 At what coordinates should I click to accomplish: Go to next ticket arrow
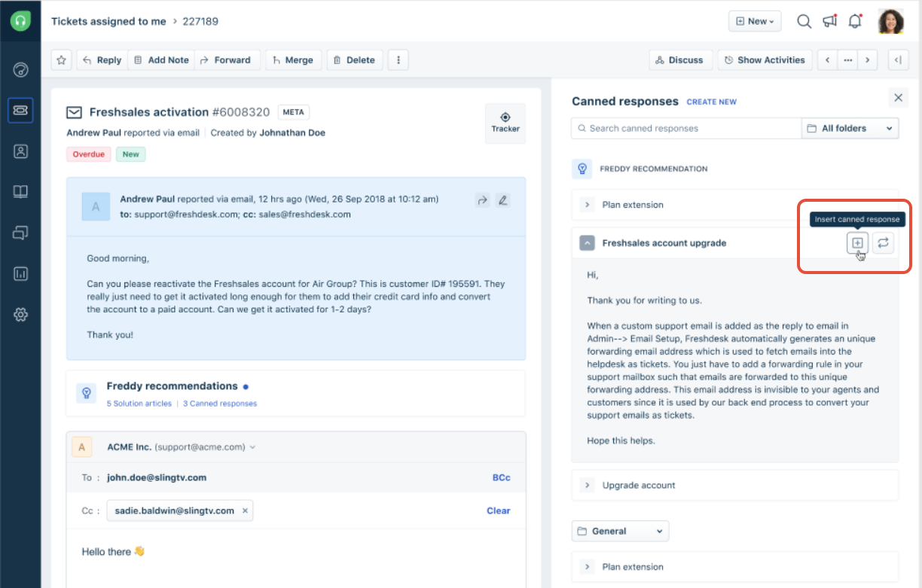[x=868, y=60]
